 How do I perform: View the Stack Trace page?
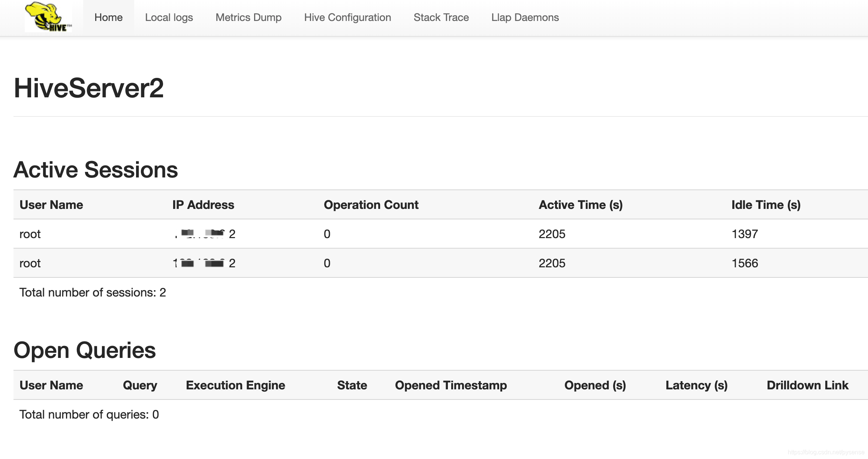441,18
